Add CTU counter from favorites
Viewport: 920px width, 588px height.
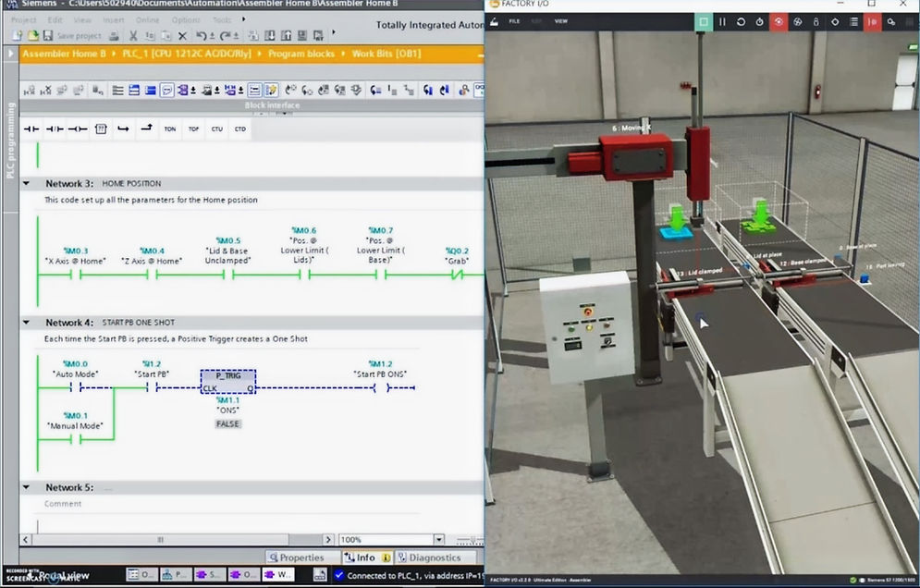(217, 129)
